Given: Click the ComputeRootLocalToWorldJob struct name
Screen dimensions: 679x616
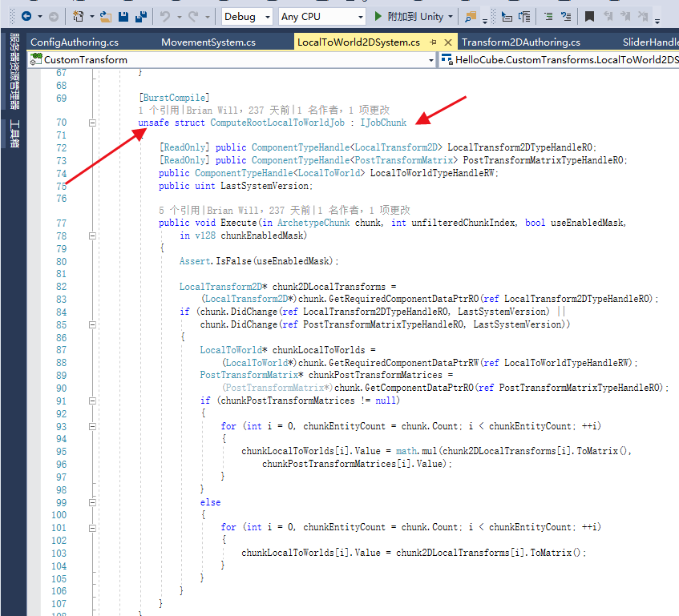Looking at the screenshot, I should 277,123.
